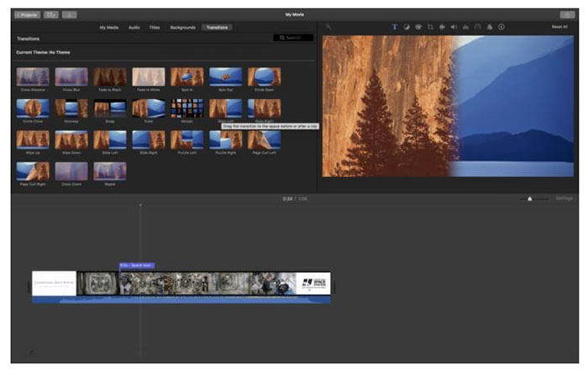Open the title text settings icon
Image resolution: width=588 pixels, height=370 pixels.
(x=395, y=27)
